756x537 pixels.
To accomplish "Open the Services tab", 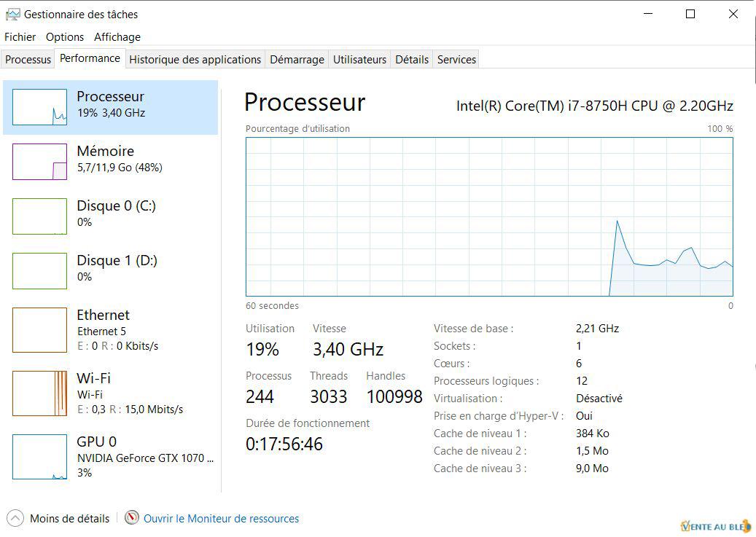I will pos(456,60).
